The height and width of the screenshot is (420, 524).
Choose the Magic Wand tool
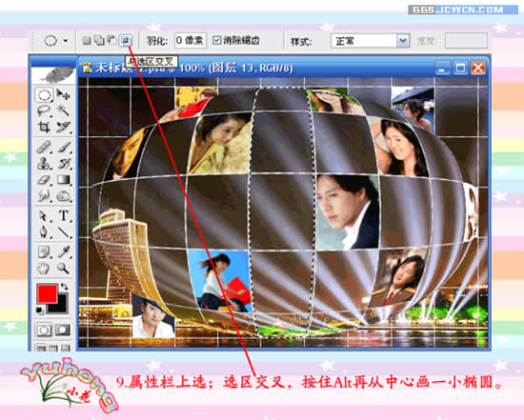click(x=63, y=110)
